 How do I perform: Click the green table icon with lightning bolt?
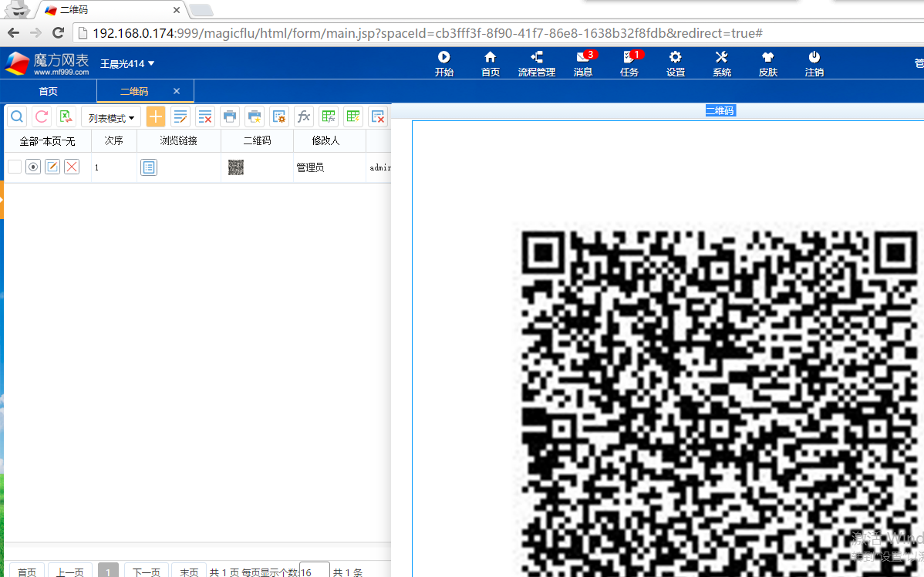coord(353,116)
